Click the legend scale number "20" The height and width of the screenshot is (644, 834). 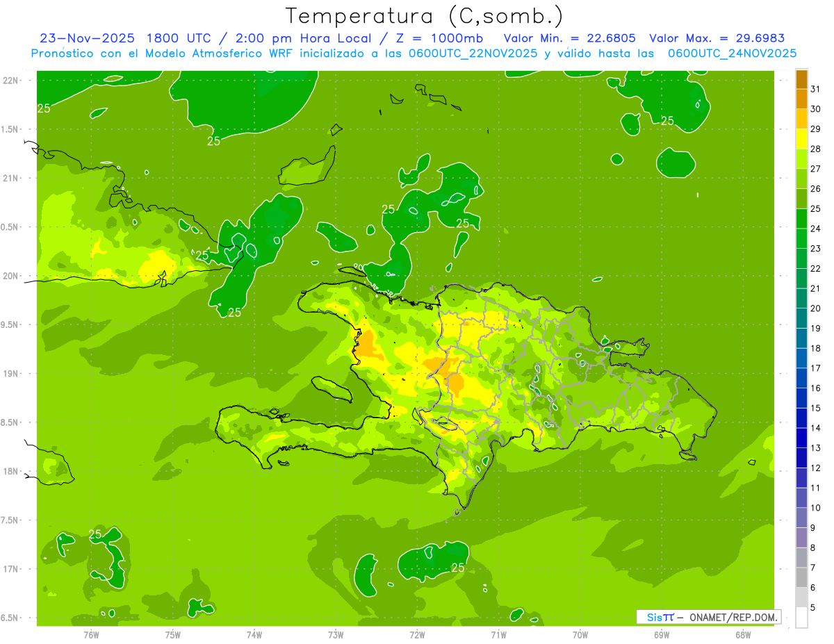816,308
